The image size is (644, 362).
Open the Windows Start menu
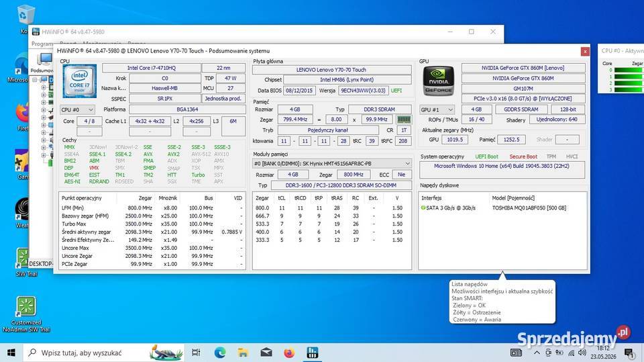pyautogui.click(x=11, y=353)
